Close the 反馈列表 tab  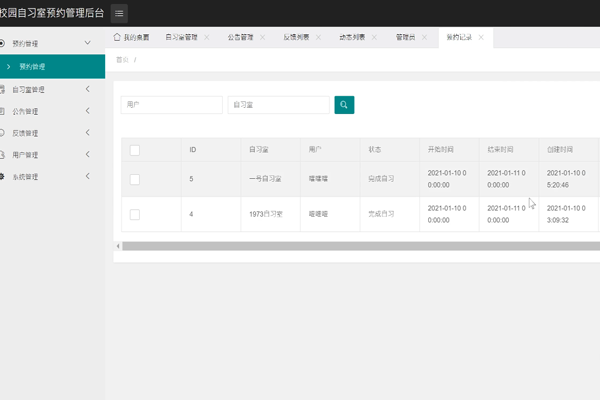coord(318,37)
